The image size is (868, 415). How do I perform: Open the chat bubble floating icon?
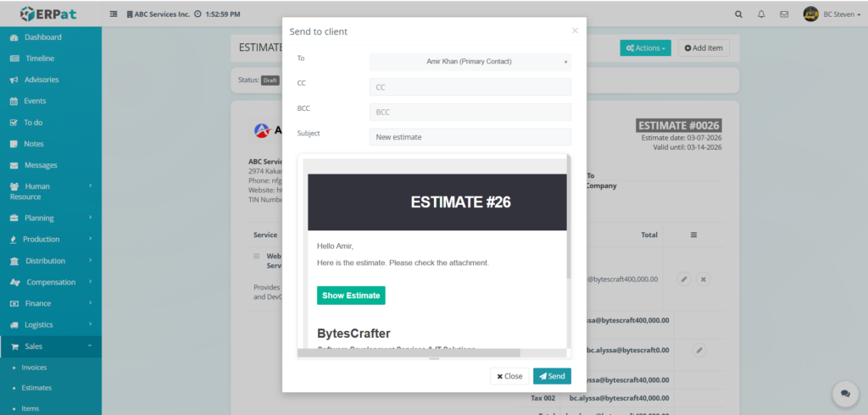(x=845, y=394)
